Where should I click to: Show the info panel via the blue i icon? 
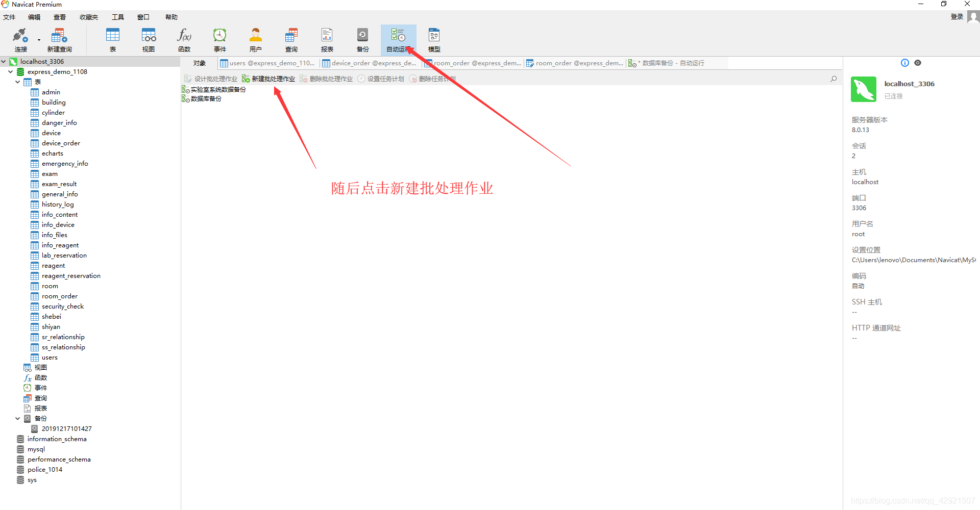coord(905,63)
